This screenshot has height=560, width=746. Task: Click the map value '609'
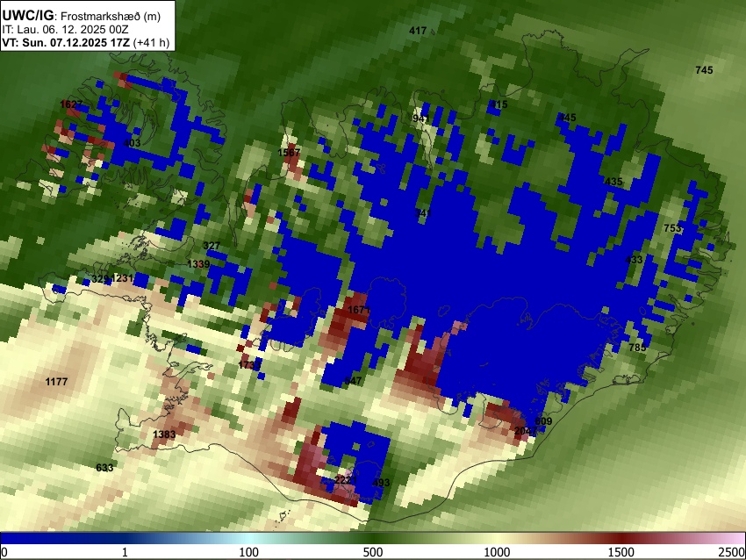pos(543,421)
